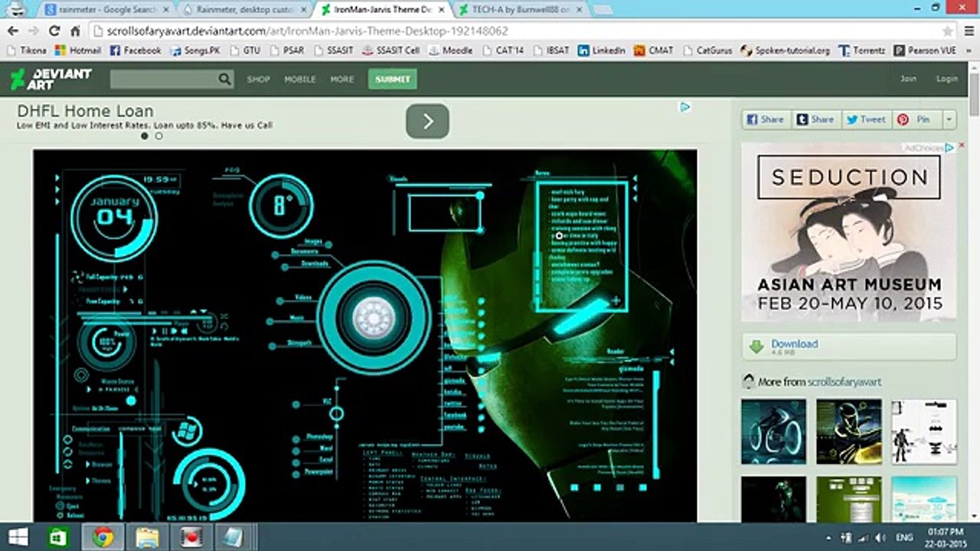
Task: Switch to rainmeter Google Search tab
Action: [107, 10]
